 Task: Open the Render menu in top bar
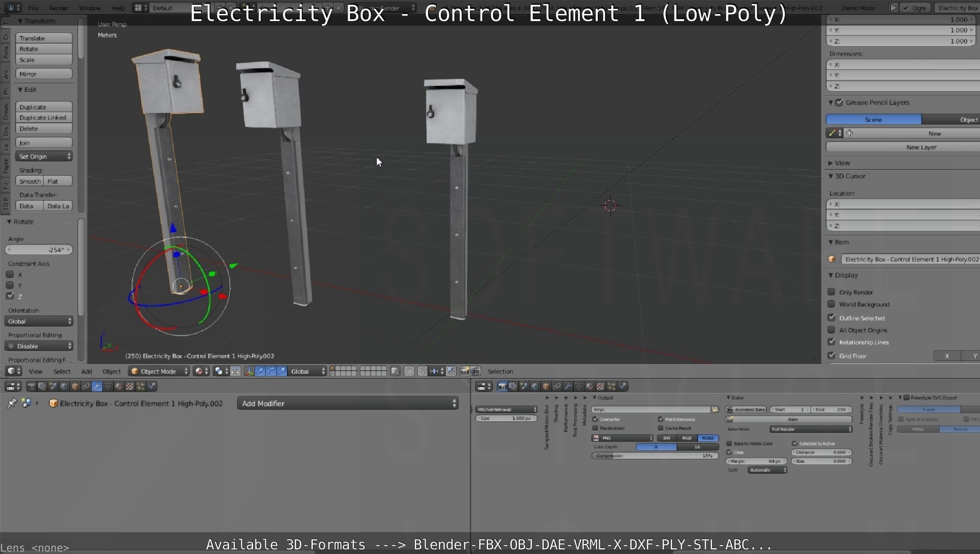pyautogui.click(x=58, y=8)
